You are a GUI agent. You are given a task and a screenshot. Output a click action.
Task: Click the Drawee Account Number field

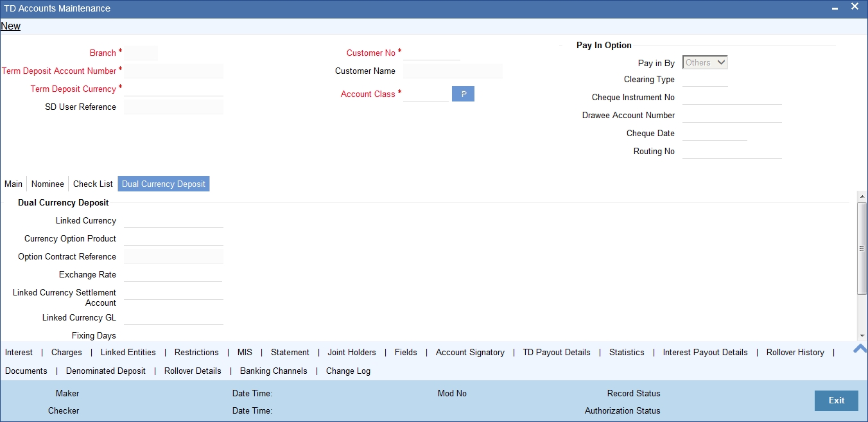(x=732, y=116)
